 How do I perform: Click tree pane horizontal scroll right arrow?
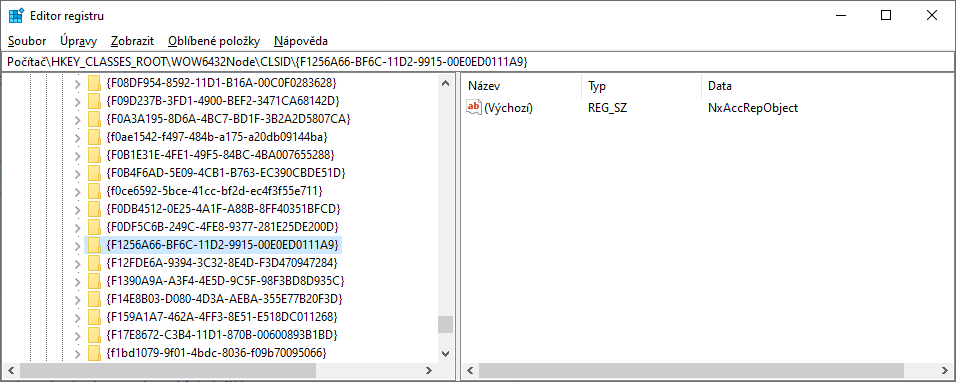click(430, 370)
